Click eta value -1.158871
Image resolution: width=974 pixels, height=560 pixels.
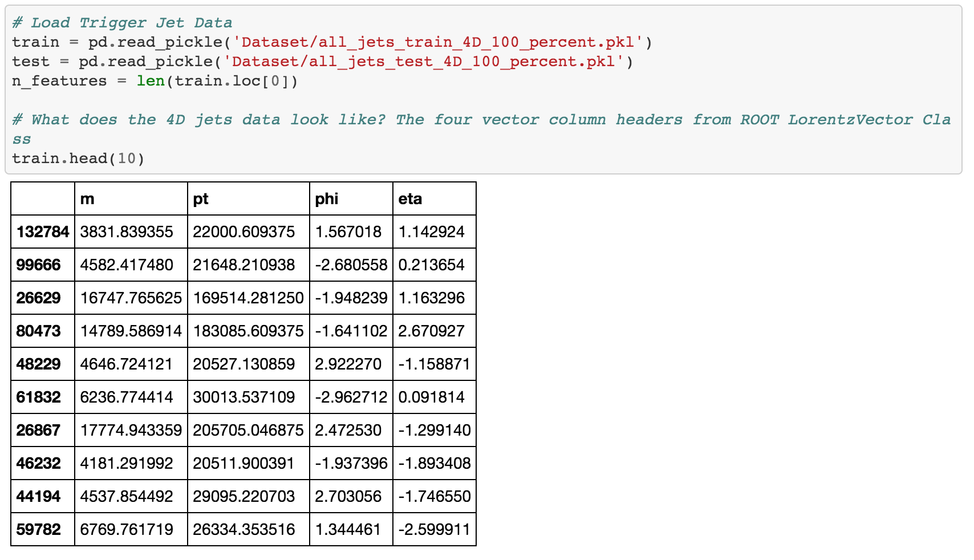[435, 364]
